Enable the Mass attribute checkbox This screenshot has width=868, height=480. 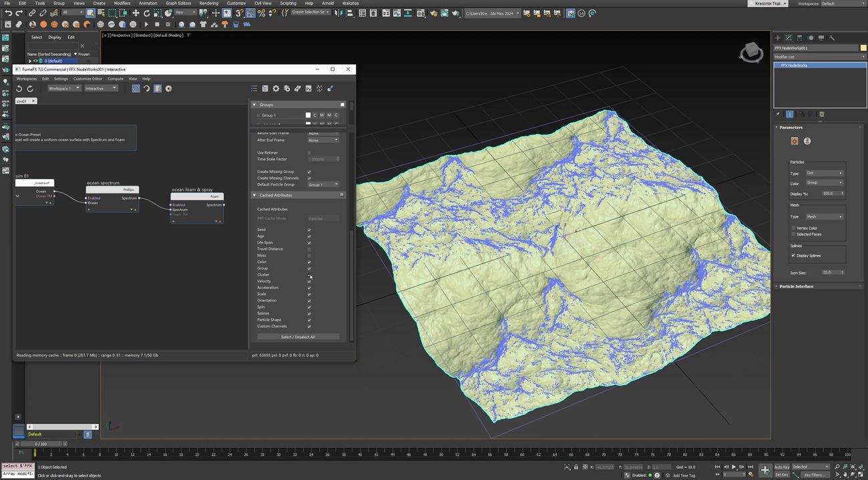click(309, 256)
